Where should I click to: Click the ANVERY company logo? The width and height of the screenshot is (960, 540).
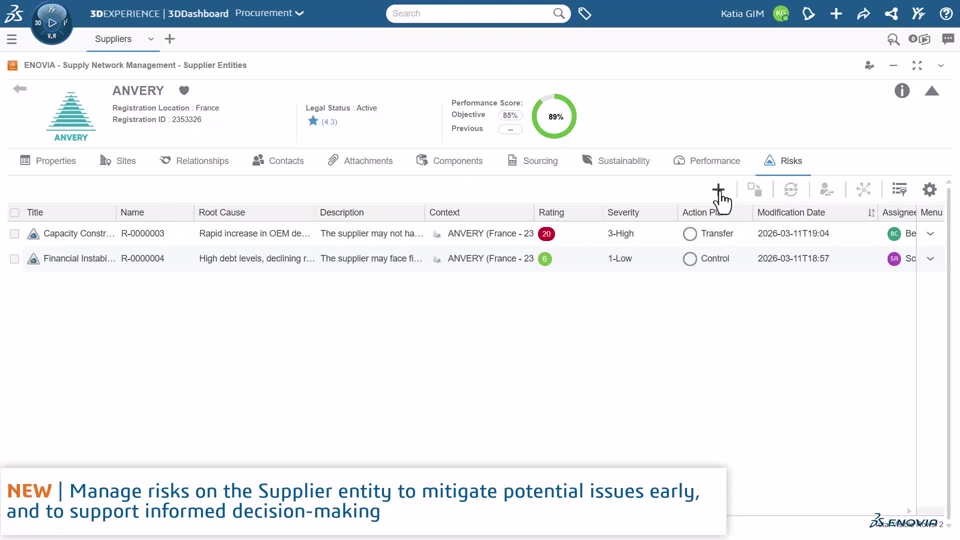pyautogui.click(x=71, y=117)
